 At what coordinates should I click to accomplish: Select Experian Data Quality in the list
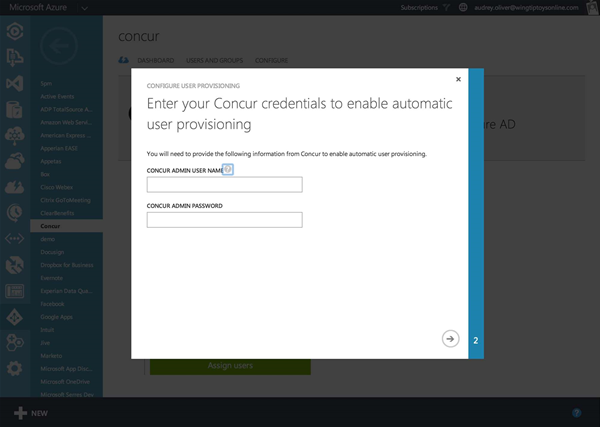click(67, 291)
